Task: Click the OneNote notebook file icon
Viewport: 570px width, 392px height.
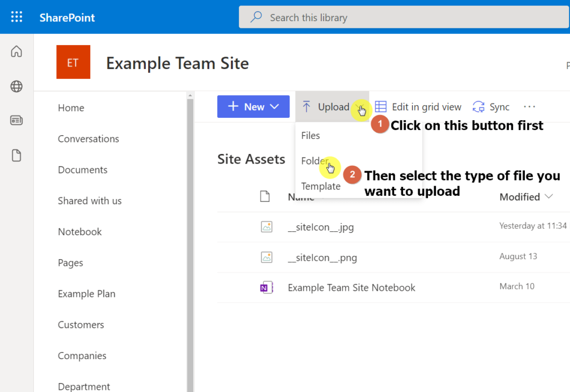Action: 267,287
